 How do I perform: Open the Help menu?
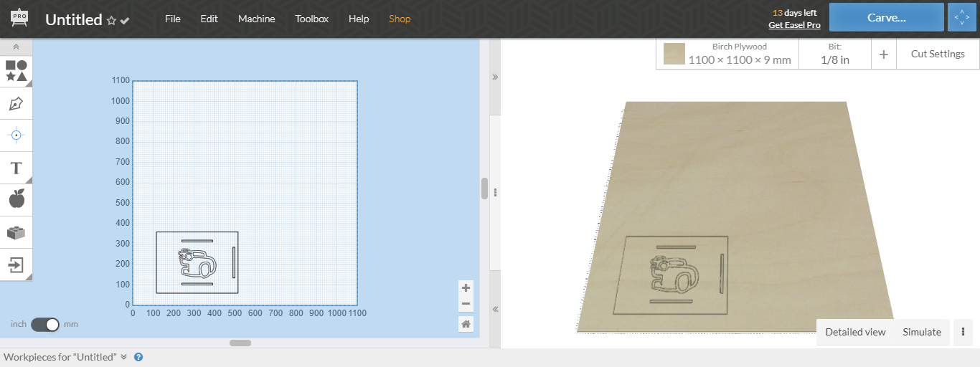(x=359, y=19)
